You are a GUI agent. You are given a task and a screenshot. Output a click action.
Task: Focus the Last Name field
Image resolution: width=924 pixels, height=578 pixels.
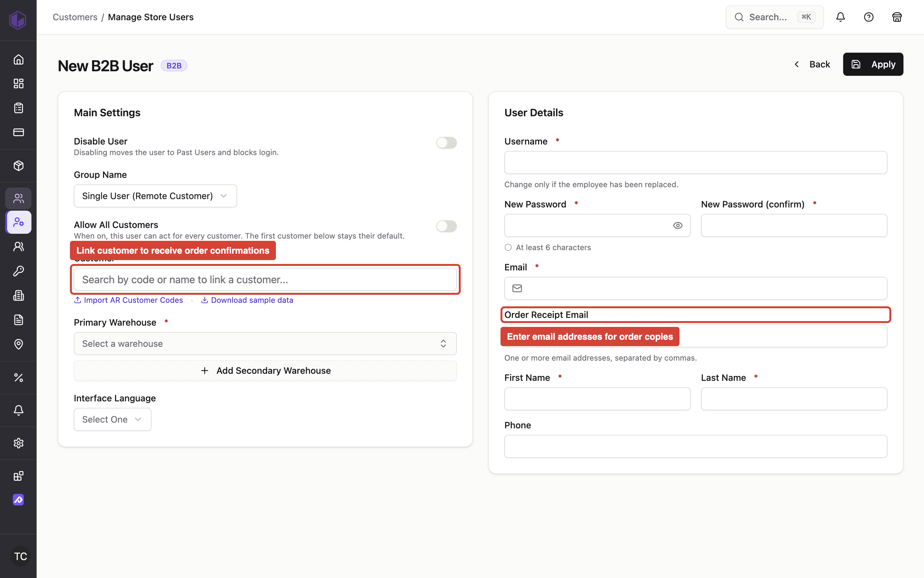(794, 399)
